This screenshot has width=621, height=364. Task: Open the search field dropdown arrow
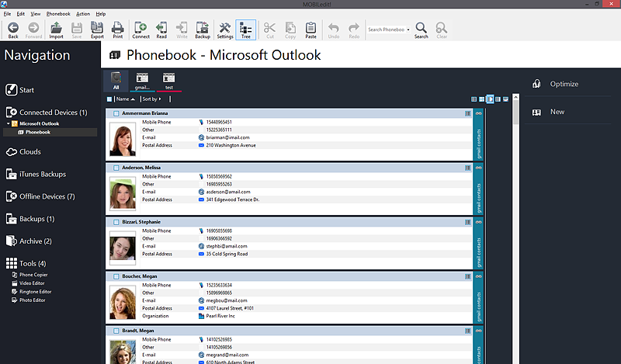[408, 29]
